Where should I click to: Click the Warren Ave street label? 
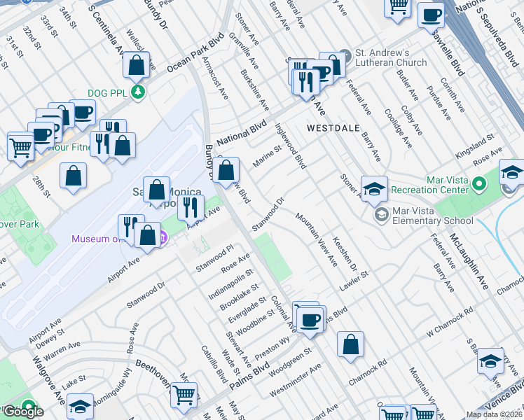coord(62,351)
